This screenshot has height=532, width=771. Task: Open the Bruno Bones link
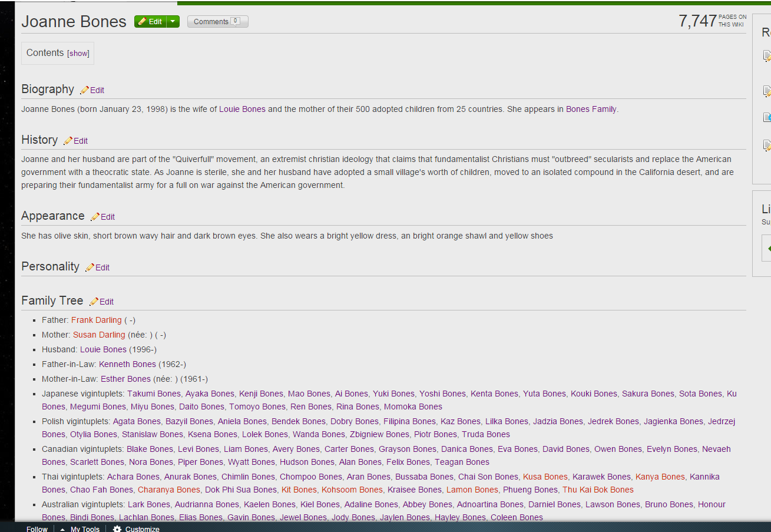coord(669,504)
